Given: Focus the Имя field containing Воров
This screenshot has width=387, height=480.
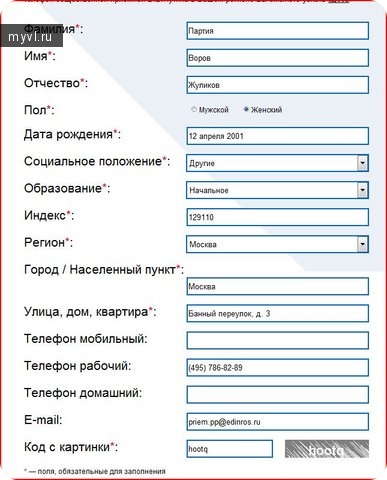Looking at the screenshot, I should point(277,58).
